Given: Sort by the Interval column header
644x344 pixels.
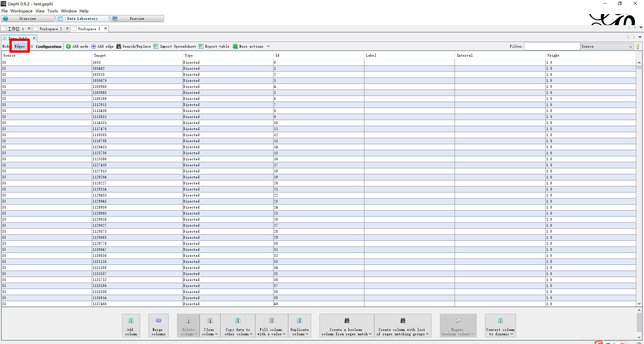Looking at the screenshot, I should click(x=500, y=56).
